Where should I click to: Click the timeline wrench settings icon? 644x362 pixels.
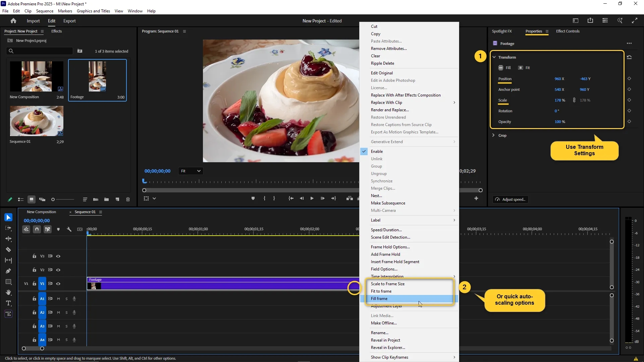pyautogui.click(x=69, y=230)
